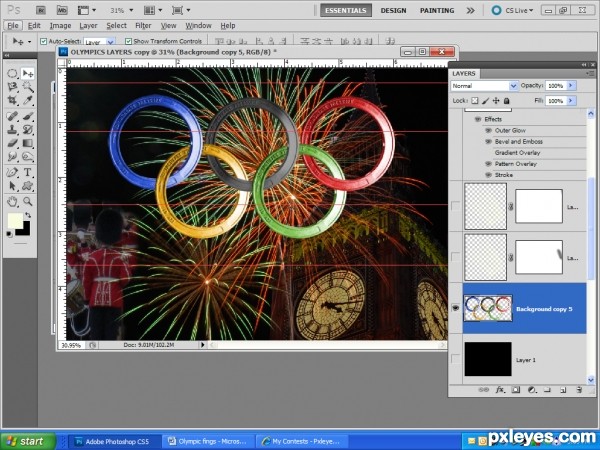600x450 pixels.
Task: Hide the Bevel and Emboss effect
Action: click(x=488, y=142)
